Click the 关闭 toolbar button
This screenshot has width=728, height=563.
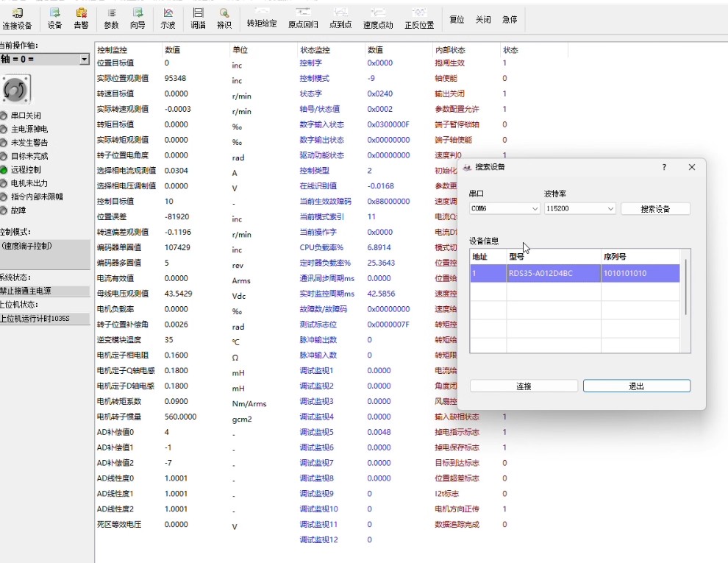[483, 20]
